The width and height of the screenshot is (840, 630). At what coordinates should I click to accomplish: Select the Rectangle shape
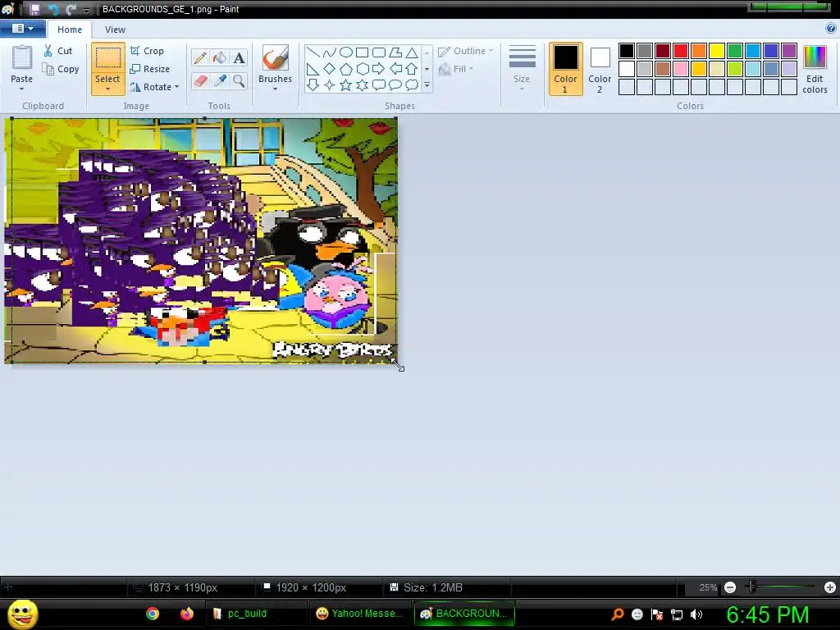[x=362, y=52]
